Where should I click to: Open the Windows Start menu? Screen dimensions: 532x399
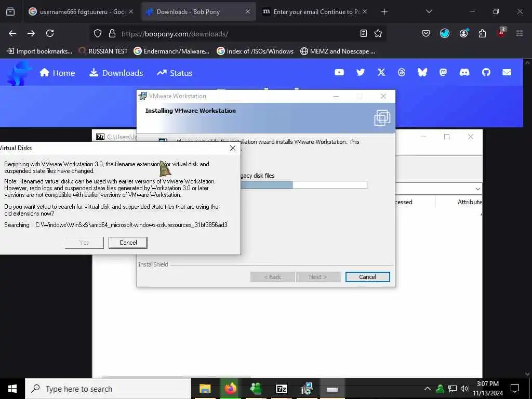tap(12, 389)
